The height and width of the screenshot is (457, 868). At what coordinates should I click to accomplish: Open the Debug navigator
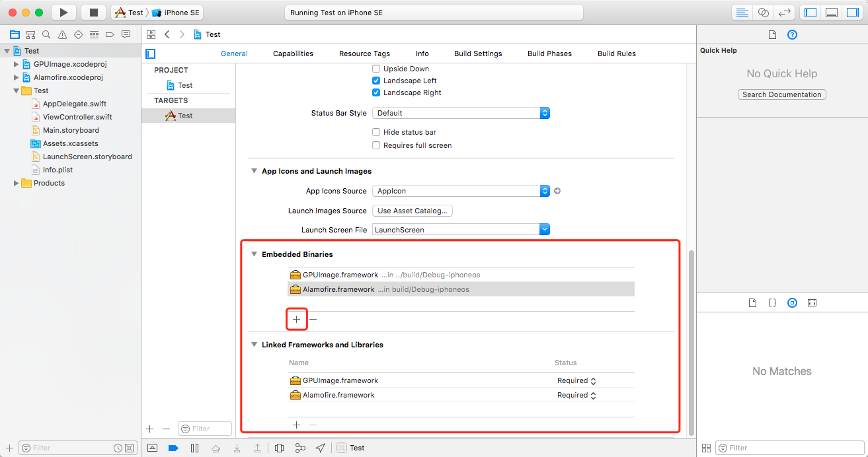(x=94, y=34)
